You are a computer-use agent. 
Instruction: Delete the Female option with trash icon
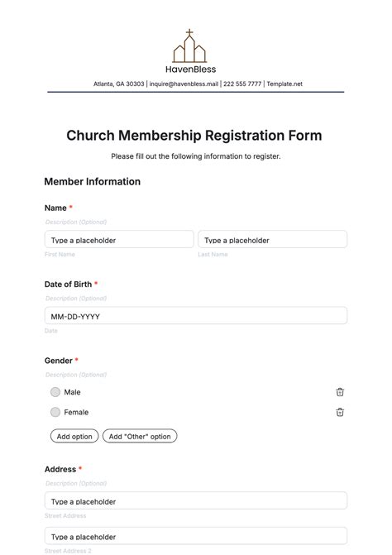click(x=340, y=412)
